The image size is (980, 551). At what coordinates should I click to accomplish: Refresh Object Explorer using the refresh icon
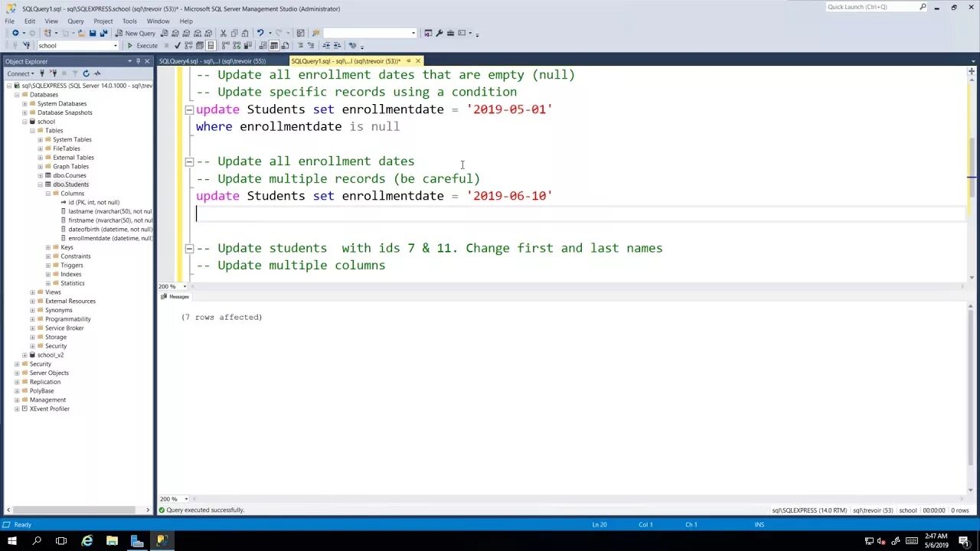click(86, 73)
